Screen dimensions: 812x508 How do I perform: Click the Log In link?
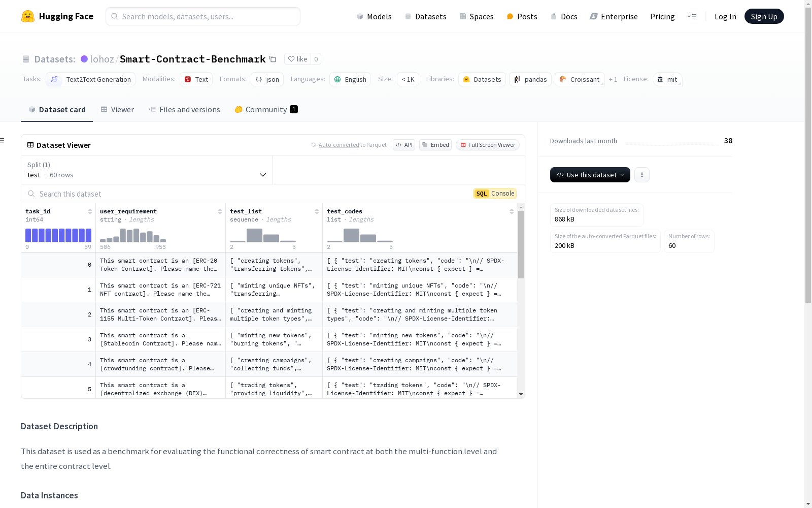[x=725, y=16]
